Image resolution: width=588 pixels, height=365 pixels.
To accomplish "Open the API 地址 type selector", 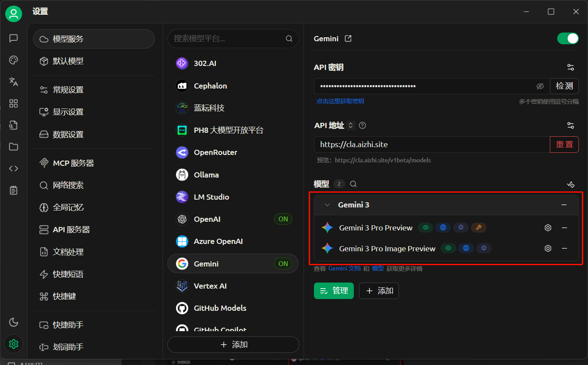I will tap(351, 125).
